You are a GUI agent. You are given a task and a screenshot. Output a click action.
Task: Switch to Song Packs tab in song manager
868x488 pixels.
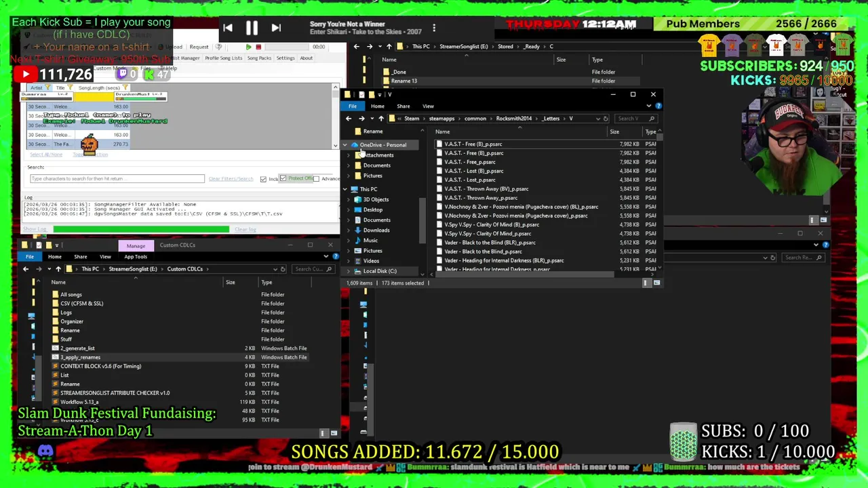coord(259,58)
